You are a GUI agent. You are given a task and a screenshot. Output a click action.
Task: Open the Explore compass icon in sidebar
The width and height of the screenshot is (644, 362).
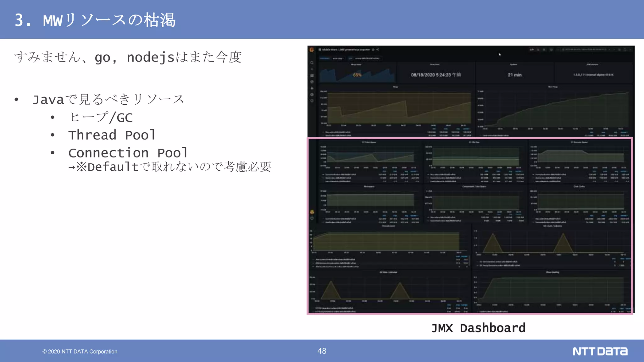click(312, 82)
